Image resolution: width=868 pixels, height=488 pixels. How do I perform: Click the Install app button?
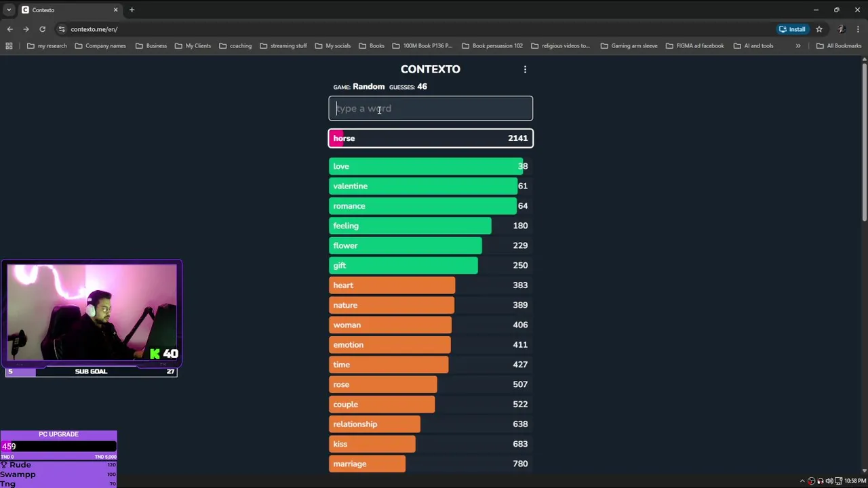[792, 29]
